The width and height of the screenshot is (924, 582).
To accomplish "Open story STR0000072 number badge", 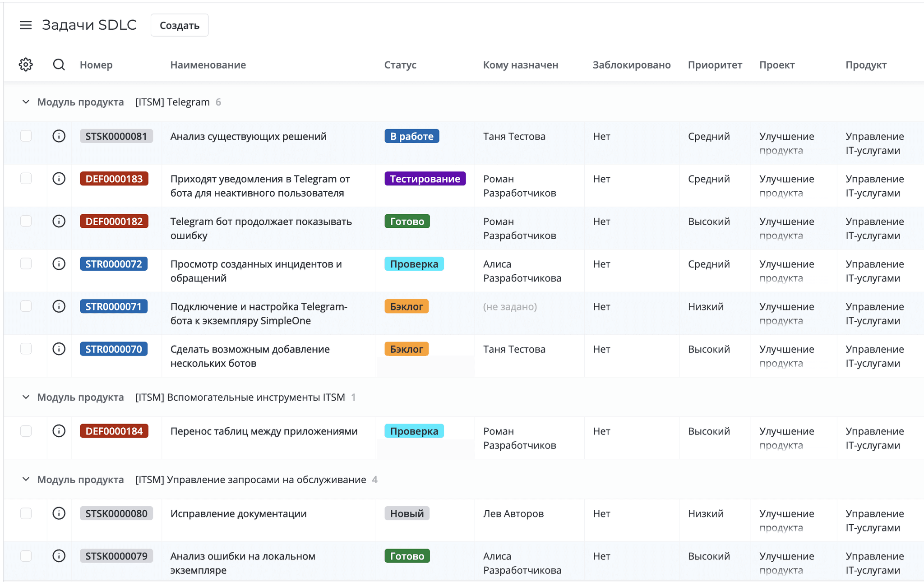I will coord(114,264).
